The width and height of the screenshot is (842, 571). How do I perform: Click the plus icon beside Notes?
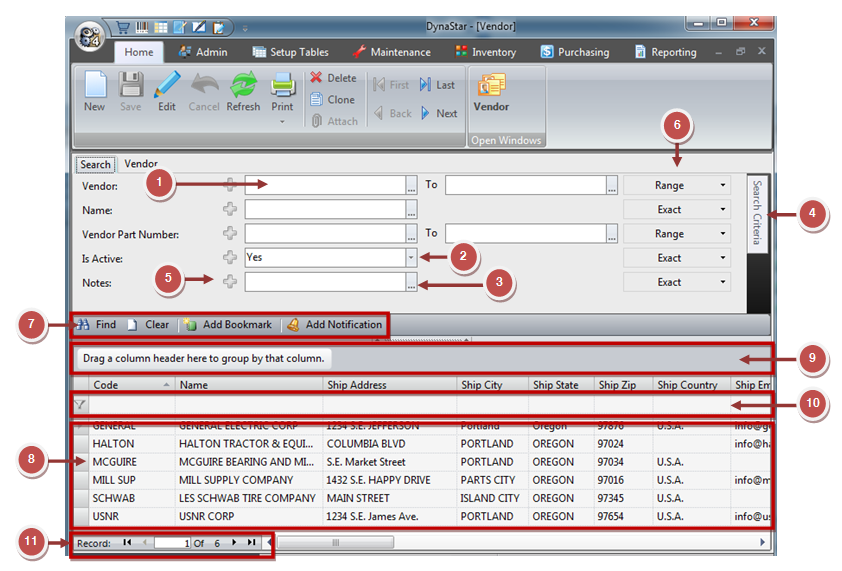point(230,283)
